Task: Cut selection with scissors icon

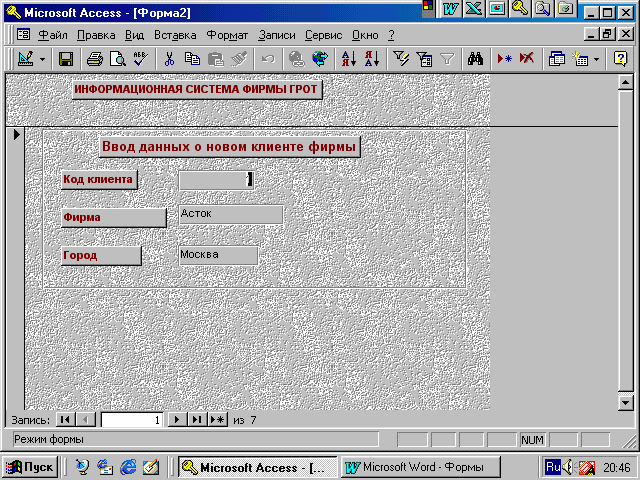Action: [x=169, y=59]
